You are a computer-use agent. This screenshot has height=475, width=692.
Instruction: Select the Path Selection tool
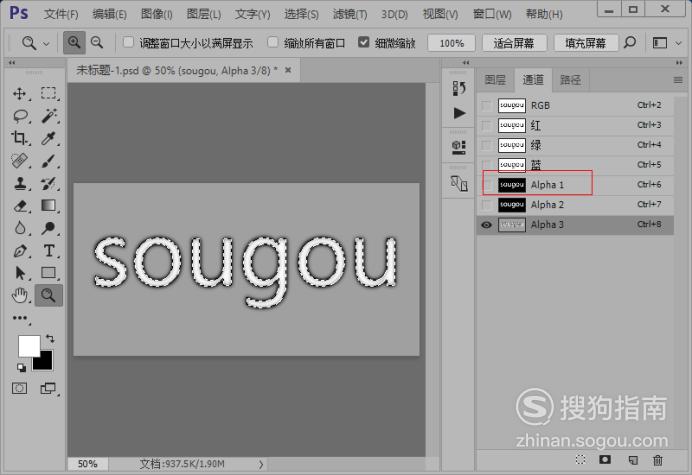19,273
